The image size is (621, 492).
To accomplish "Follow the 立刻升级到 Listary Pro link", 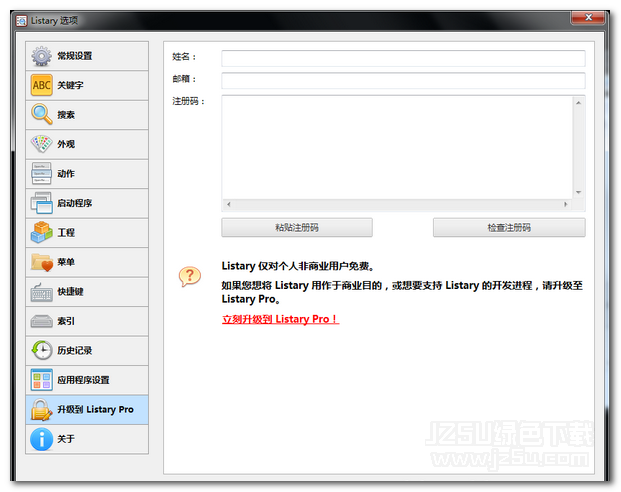I will 280,319.
